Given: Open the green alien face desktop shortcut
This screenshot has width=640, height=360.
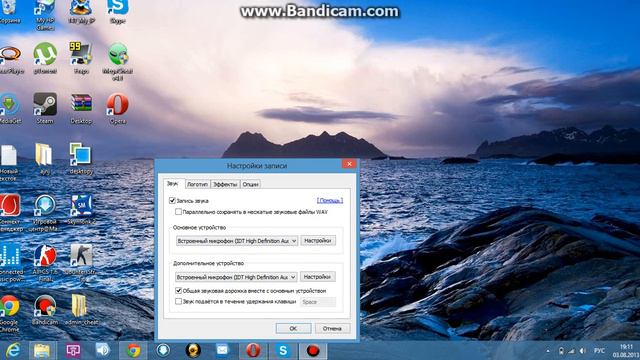Looking at the screenshot, I should [x=118, y=61].
